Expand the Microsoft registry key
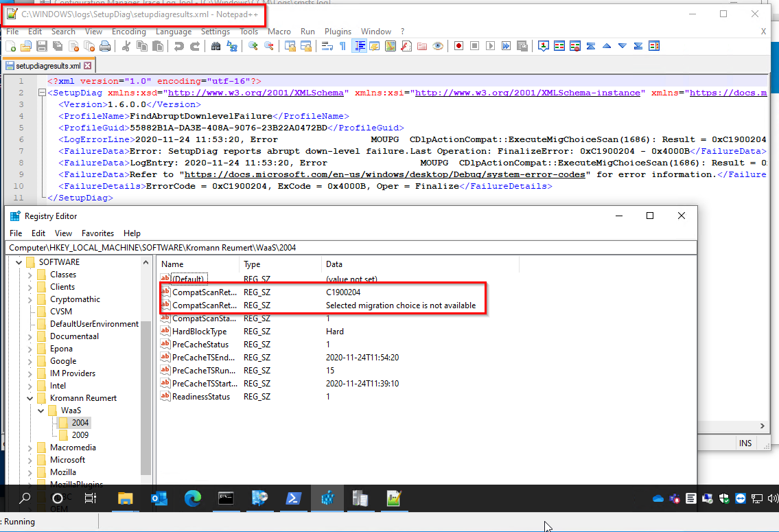 (x=30, y=460)
